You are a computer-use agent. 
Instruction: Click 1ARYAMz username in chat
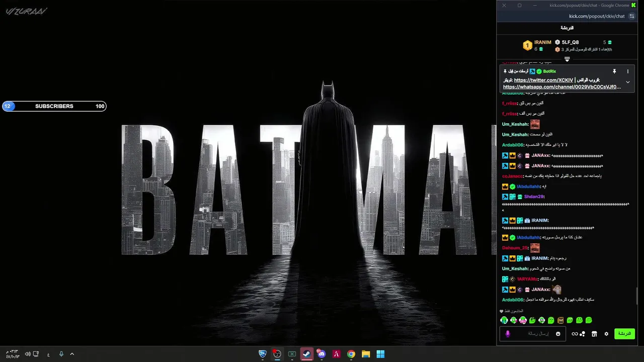(527, 279)
